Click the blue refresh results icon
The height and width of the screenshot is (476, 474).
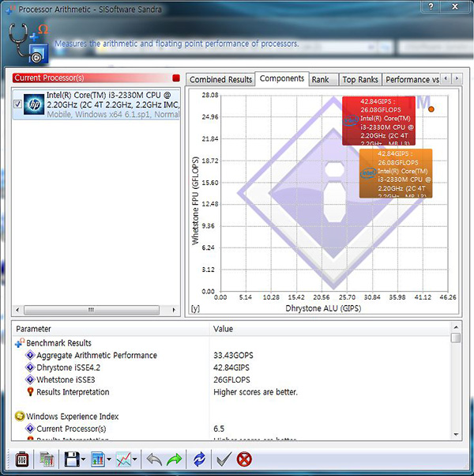(200, 459)
